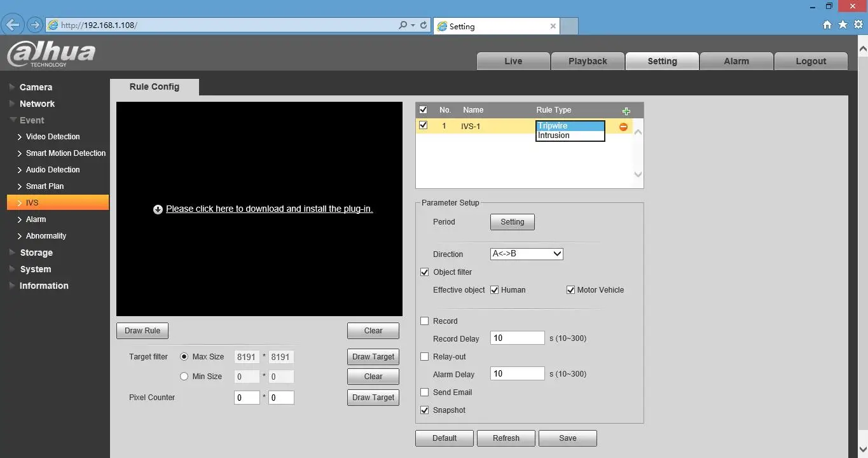
Task: Expand the Storage menu section
Action: click(x=36, y=253)
